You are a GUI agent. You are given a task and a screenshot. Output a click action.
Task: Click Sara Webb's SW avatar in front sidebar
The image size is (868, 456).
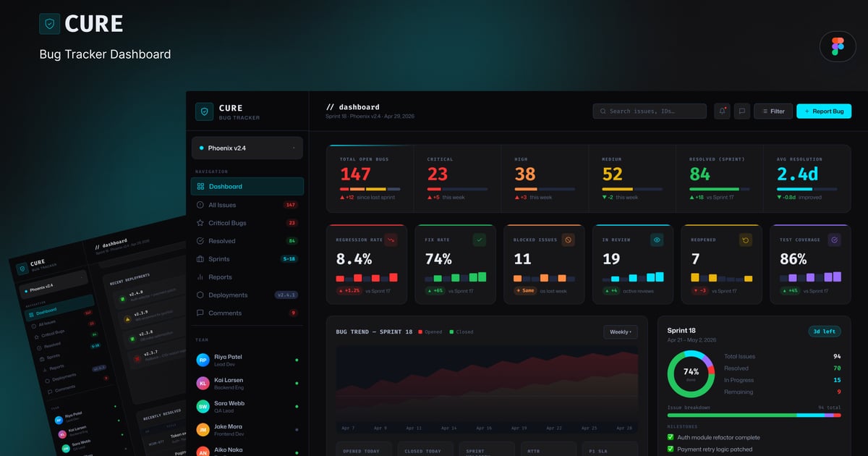pyautogui.click(x=203, y=406)
